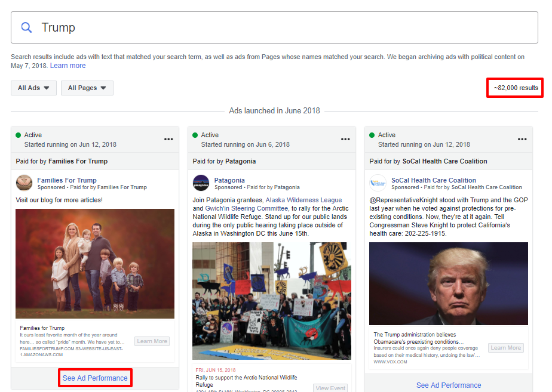Click View Event on the Patagonia ad

(x=330, y=388)
